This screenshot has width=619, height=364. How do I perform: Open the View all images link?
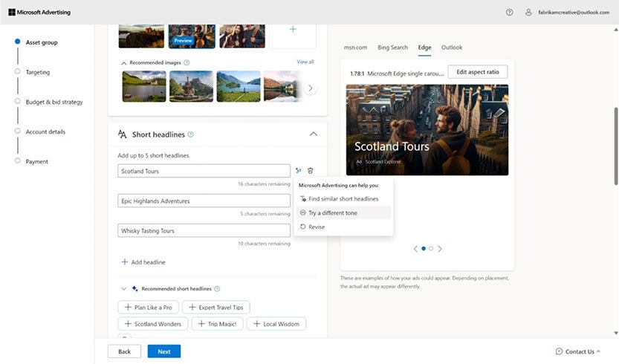coord(305,62)
